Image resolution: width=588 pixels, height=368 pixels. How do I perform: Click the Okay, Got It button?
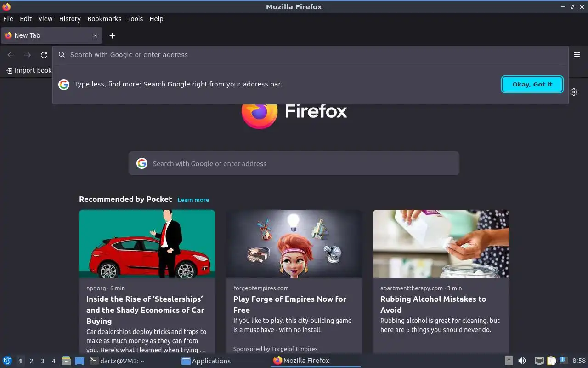click(x=532, y=84)
